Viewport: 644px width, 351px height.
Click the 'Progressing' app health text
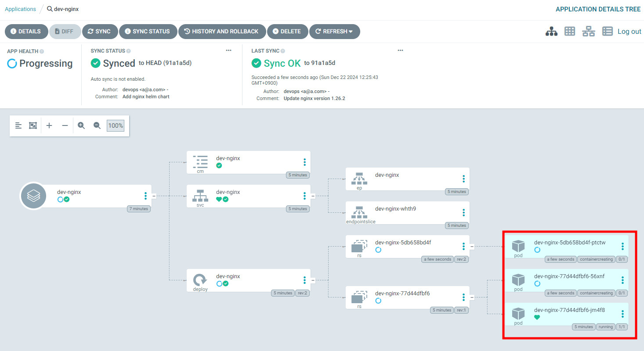pos(46,64)
